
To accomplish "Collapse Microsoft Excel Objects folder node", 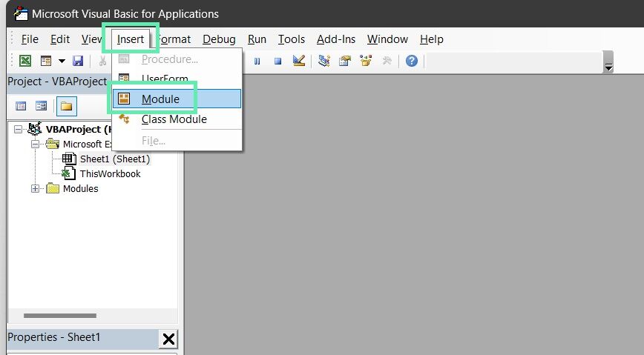I will (36, 144).
